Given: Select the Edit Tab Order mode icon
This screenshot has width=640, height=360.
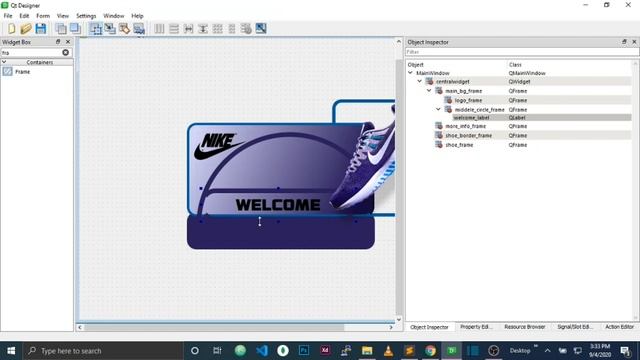Looking at the screenshot, I should coord(139,29).
